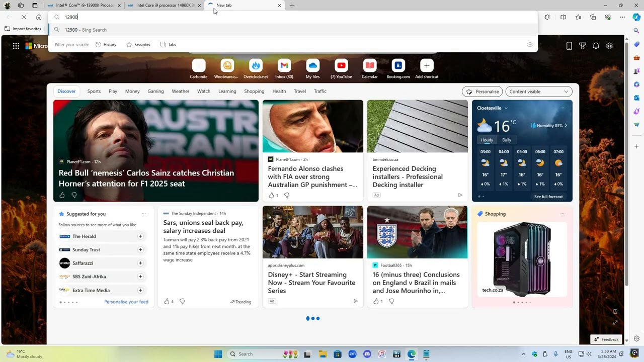Viewport: 644px width, 362px height.
Task: Open the Extensions menu in toolbar
Action: pyautogui.click(x=547, y=17)
